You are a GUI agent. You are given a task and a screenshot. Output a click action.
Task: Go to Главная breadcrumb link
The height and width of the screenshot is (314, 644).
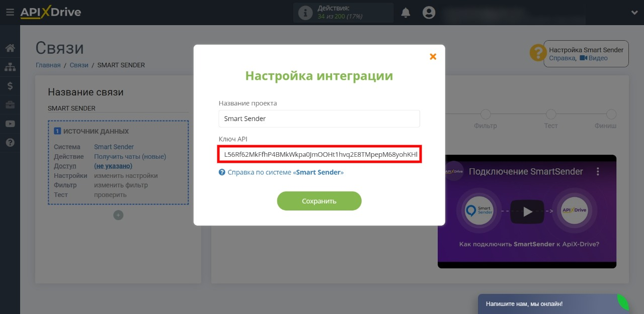(x=48, y=65)
